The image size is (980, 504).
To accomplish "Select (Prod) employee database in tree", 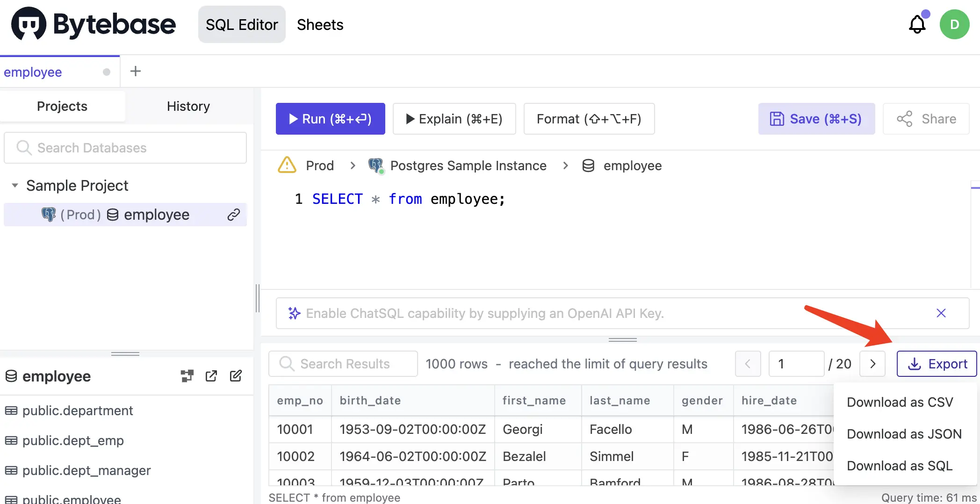I will (125, 215).
